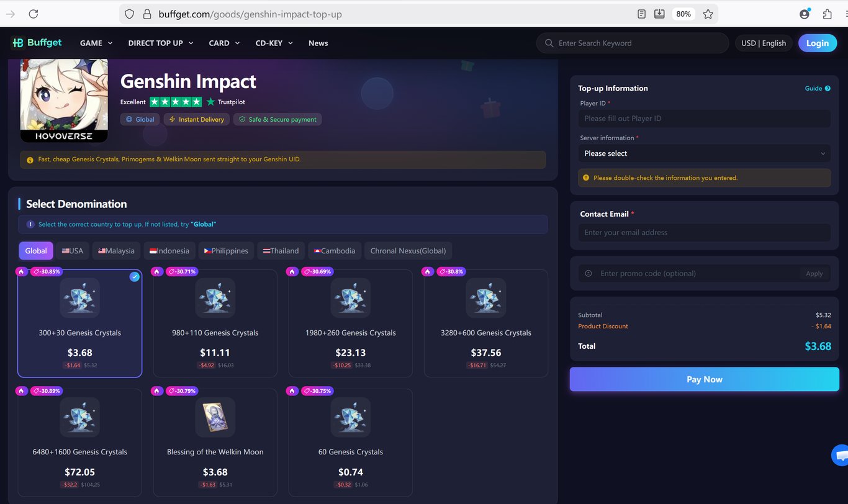848x504 pixels.
Task: Change the 80% zoom level indicator
Action: 683,14
